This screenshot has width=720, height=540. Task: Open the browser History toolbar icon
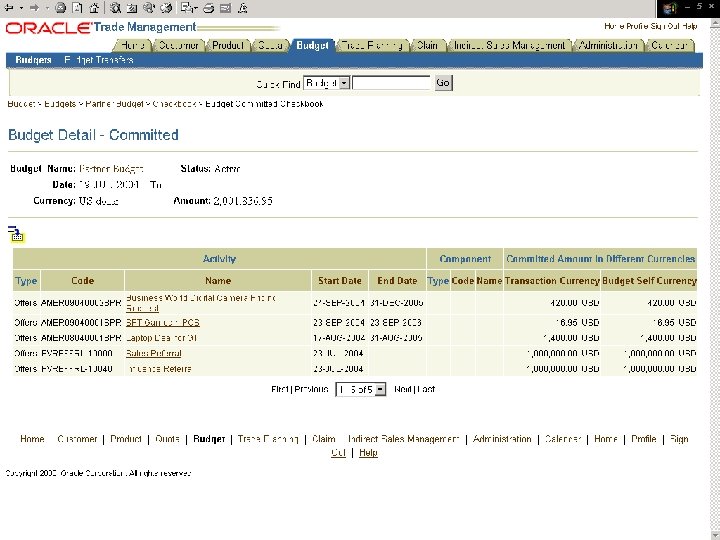166,8
